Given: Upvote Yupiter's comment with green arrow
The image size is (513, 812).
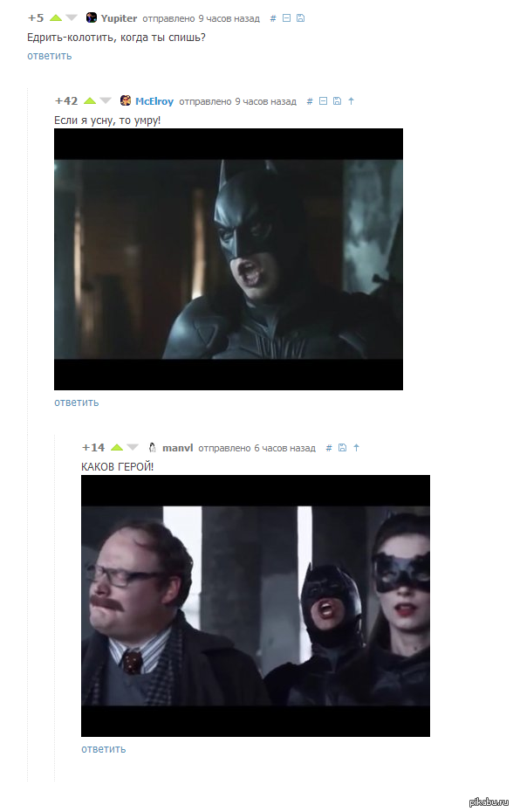Looking at the screenshot, I should (56, 18).
